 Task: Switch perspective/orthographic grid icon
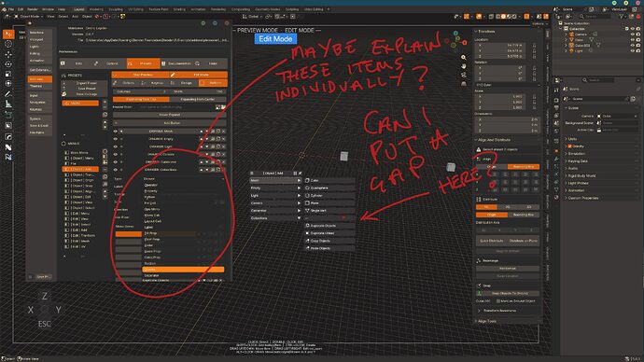pyautogui.click(x=464, y=83)
